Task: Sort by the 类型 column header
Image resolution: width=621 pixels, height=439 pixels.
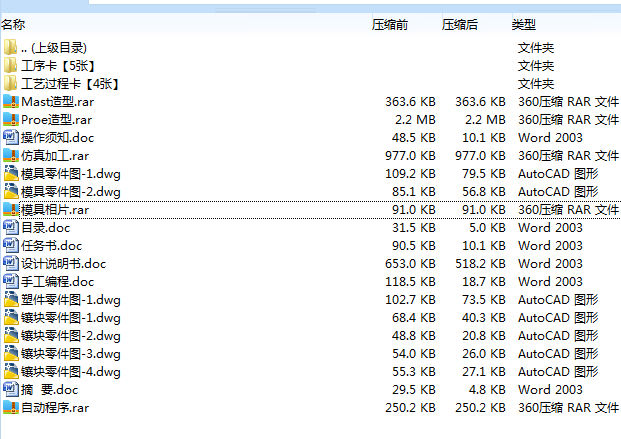Action: point(524,25)
